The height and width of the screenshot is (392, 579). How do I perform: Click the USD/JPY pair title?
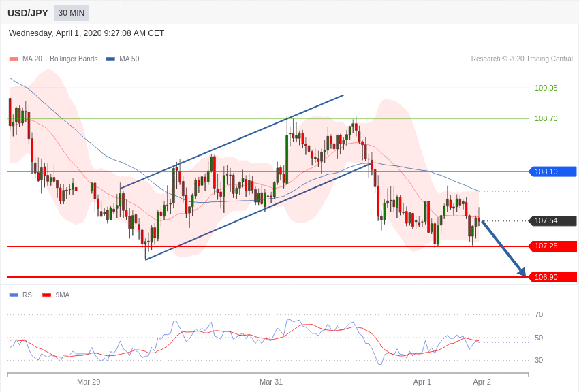tap(28, 13)
